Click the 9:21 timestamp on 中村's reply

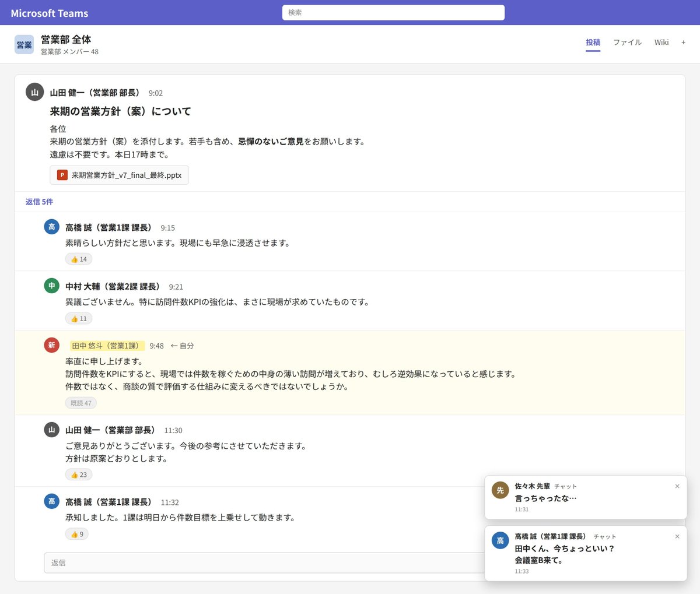pos(176,287)
